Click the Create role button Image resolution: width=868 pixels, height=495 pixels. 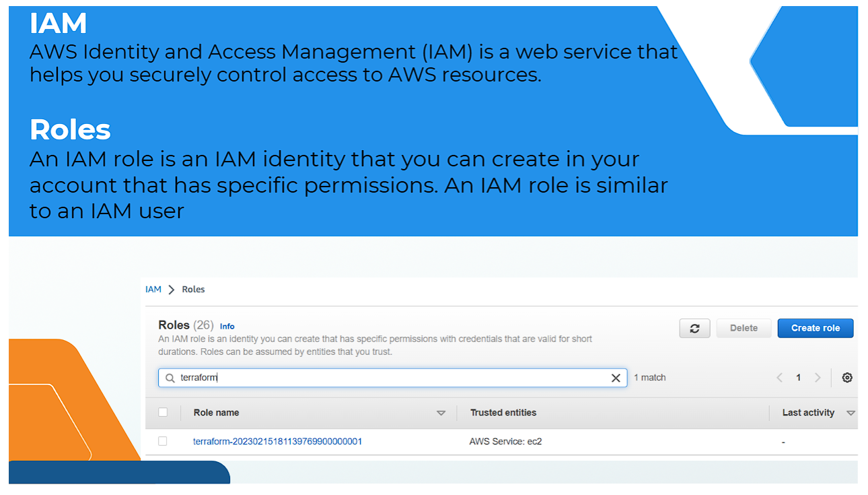coord(816,328)
